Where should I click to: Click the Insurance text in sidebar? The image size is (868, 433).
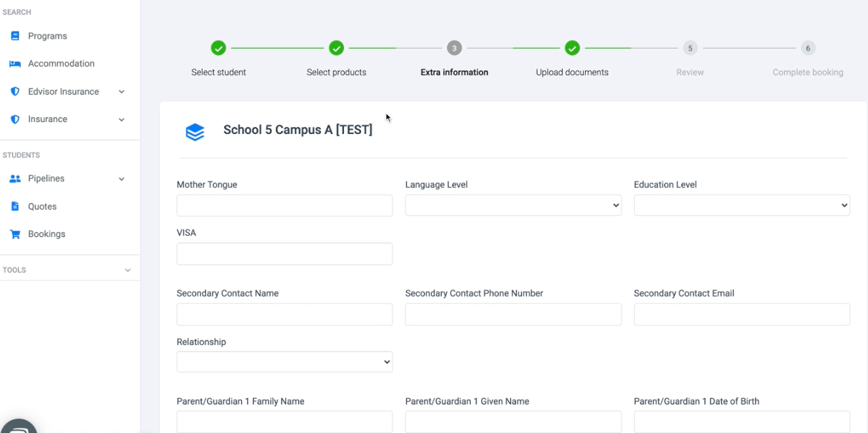47,119
